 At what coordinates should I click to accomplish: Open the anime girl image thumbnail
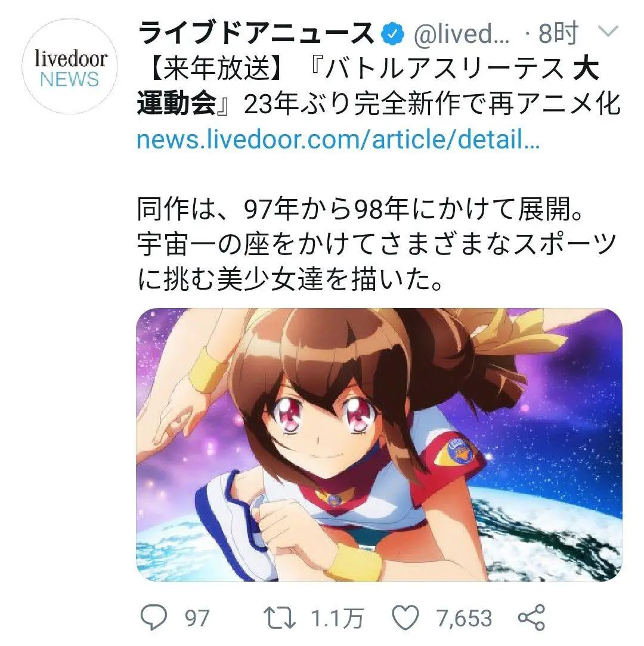coord(379,445)
